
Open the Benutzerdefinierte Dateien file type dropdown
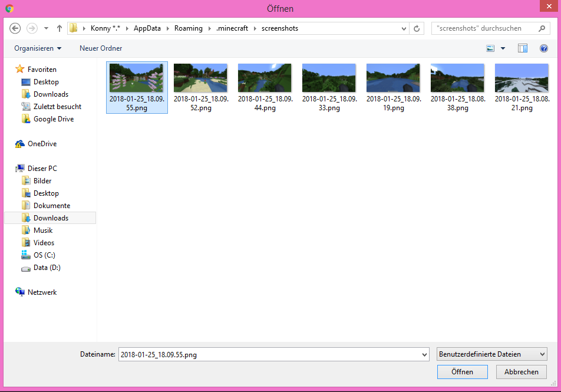tap(492, 354)
